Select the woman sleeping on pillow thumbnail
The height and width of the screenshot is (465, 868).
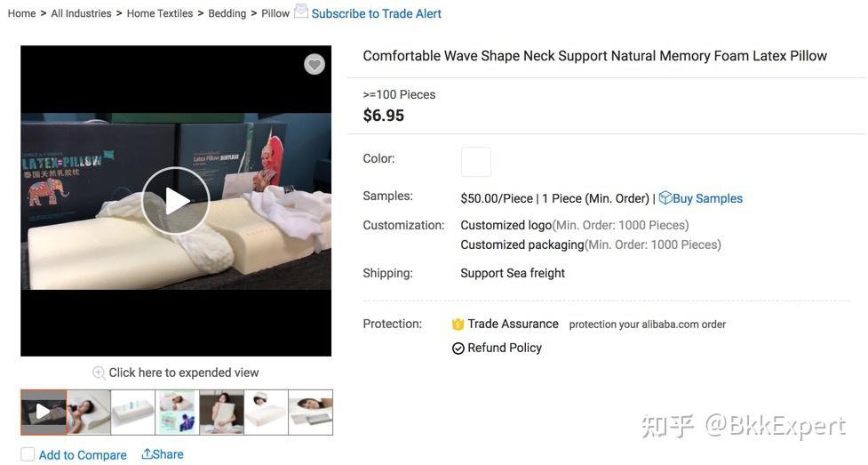pos(89,412)
